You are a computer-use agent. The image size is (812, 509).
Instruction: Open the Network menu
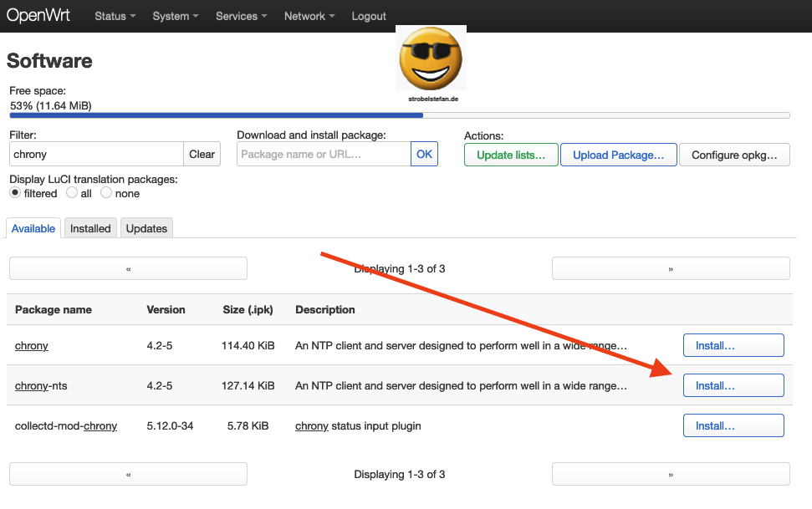(309, 16)
